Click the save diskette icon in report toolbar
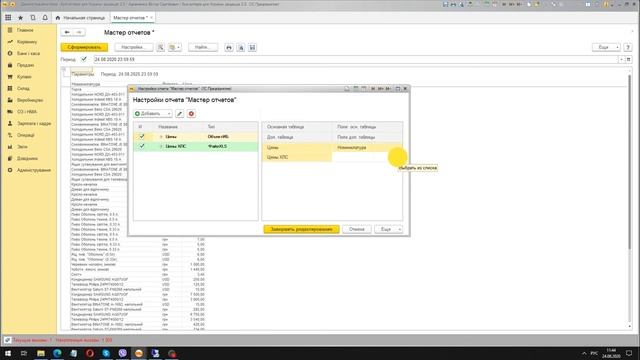 [x=252, y=47]
